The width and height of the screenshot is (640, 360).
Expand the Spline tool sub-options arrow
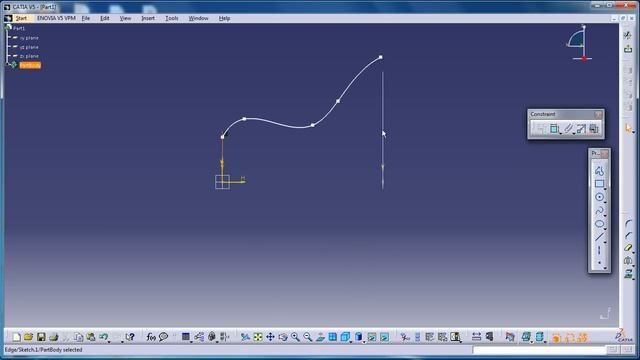[x=605, y=216]
